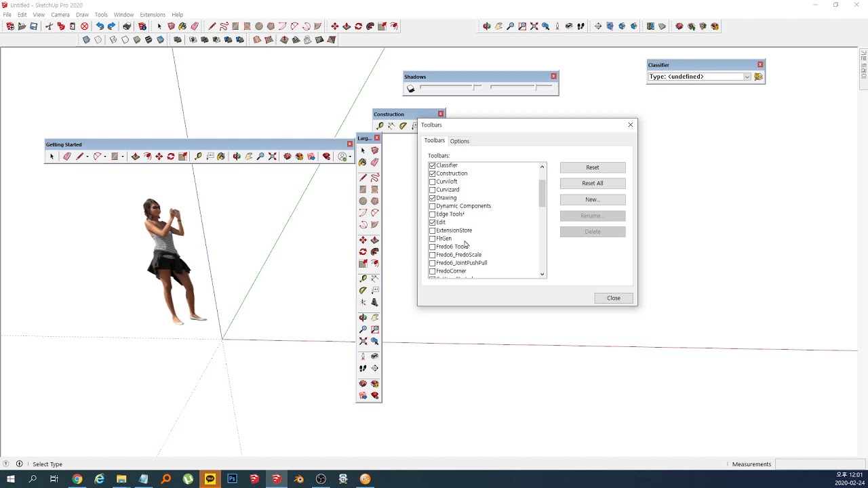Pick Tape Measure in Getting Started toolbar

[x=198, y=157]
